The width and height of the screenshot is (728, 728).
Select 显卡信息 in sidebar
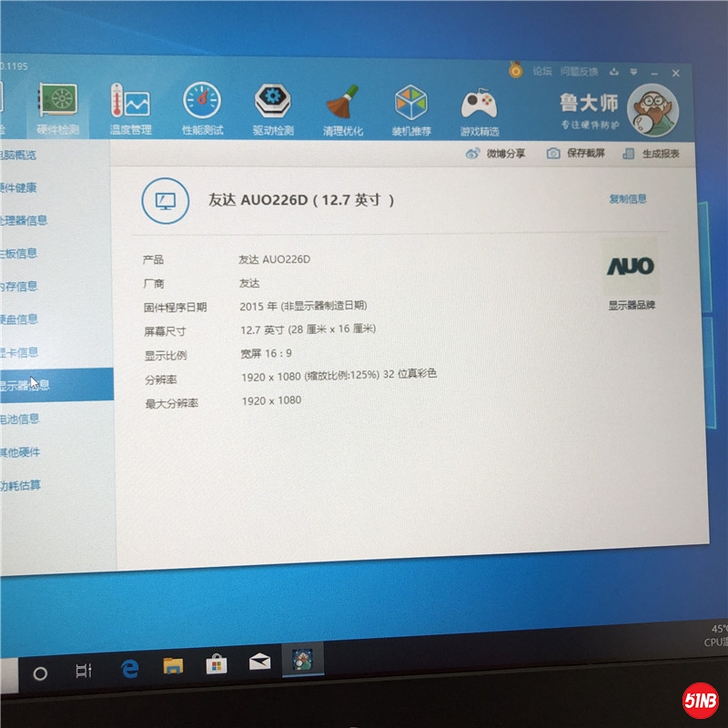click(19, 352)
